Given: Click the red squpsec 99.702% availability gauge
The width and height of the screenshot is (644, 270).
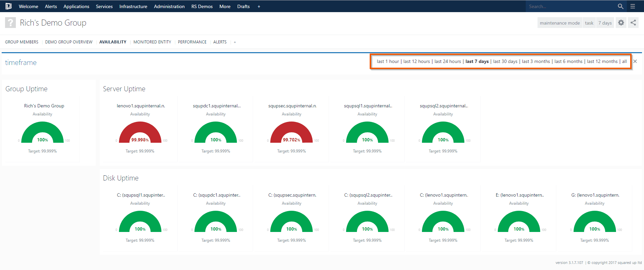Looking at the screenshot, I should coord(292,133).
